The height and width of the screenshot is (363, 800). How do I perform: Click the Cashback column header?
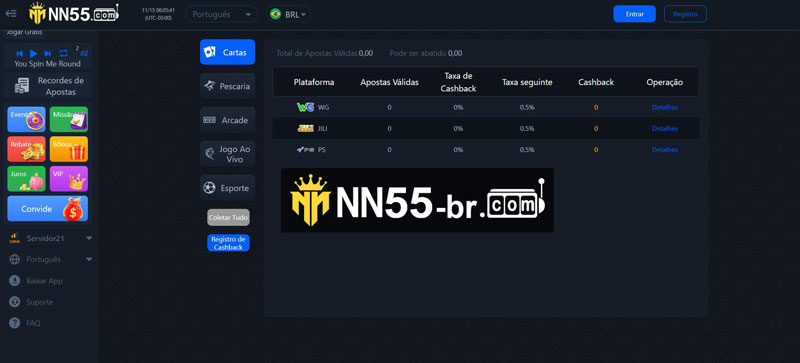596,82
